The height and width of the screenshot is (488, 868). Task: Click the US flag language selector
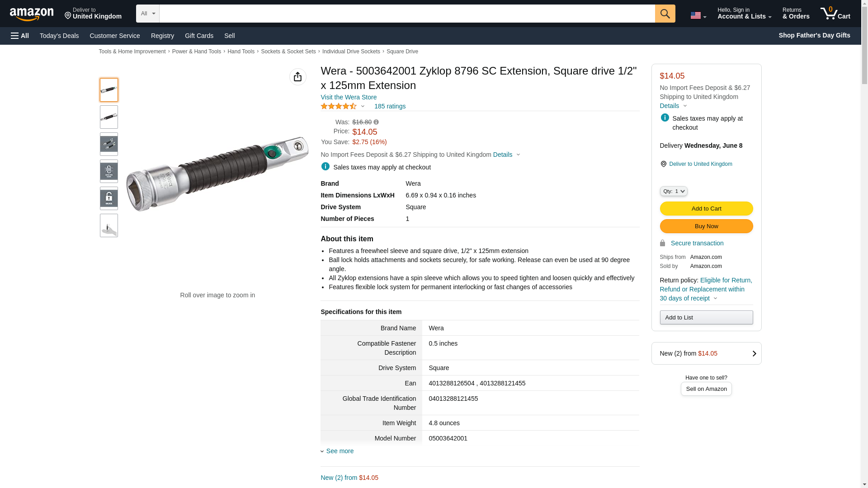pos(698,15)
